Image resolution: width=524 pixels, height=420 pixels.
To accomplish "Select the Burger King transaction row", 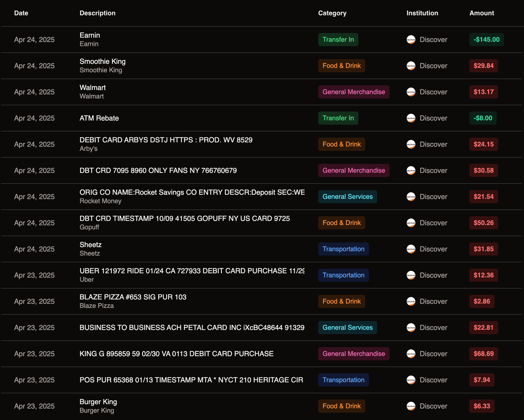I will (191, 406).
